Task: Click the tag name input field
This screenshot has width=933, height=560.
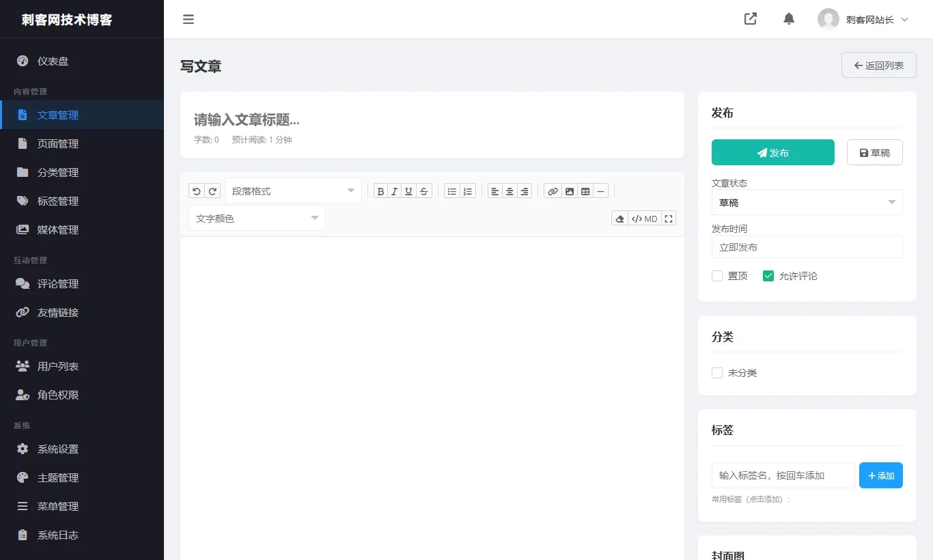Action: pos(783,475)
